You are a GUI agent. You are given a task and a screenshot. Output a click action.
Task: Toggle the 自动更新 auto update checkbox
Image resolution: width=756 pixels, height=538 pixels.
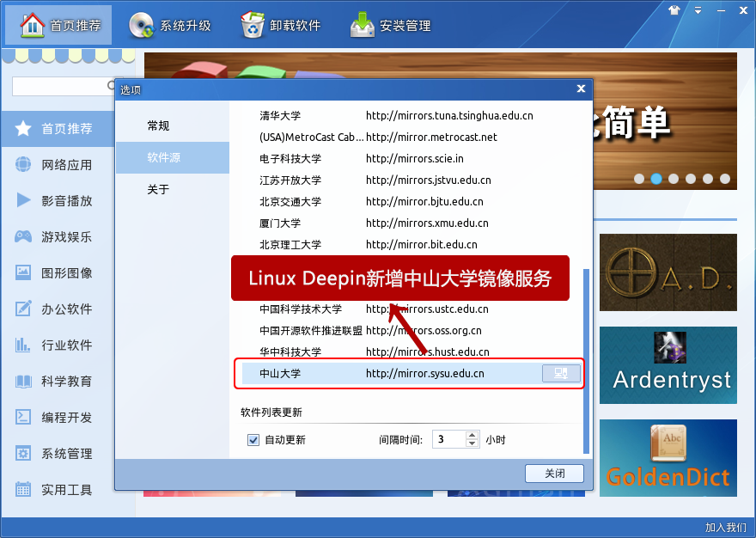pos(253,440)
